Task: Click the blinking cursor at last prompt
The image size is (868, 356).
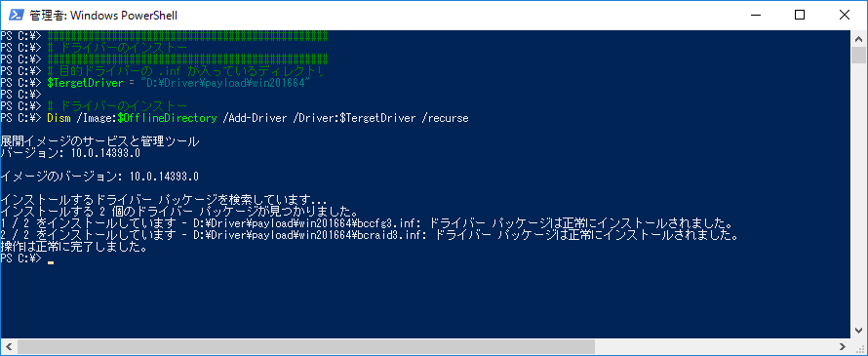Action: pos(51,263)
